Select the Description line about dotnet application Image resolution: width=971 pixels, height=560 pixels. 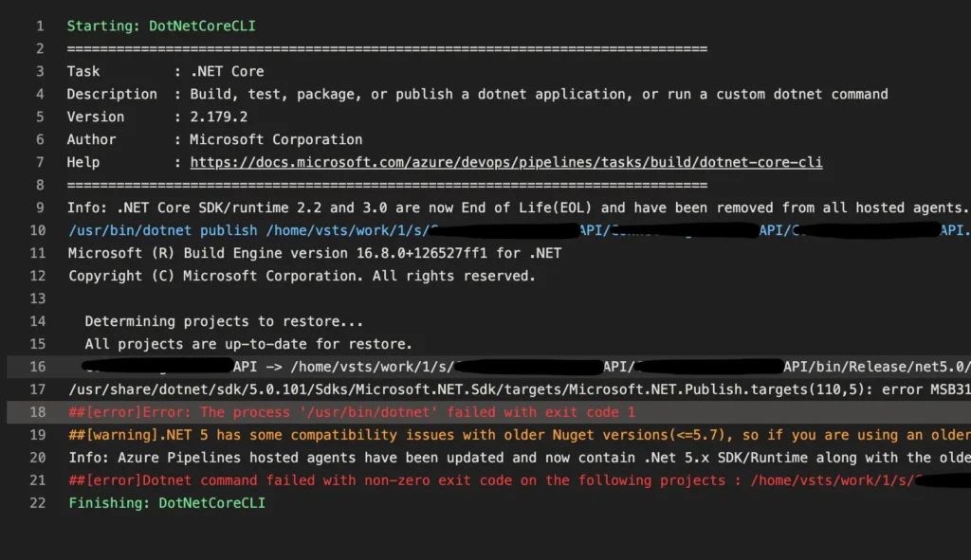pos(478,94)
